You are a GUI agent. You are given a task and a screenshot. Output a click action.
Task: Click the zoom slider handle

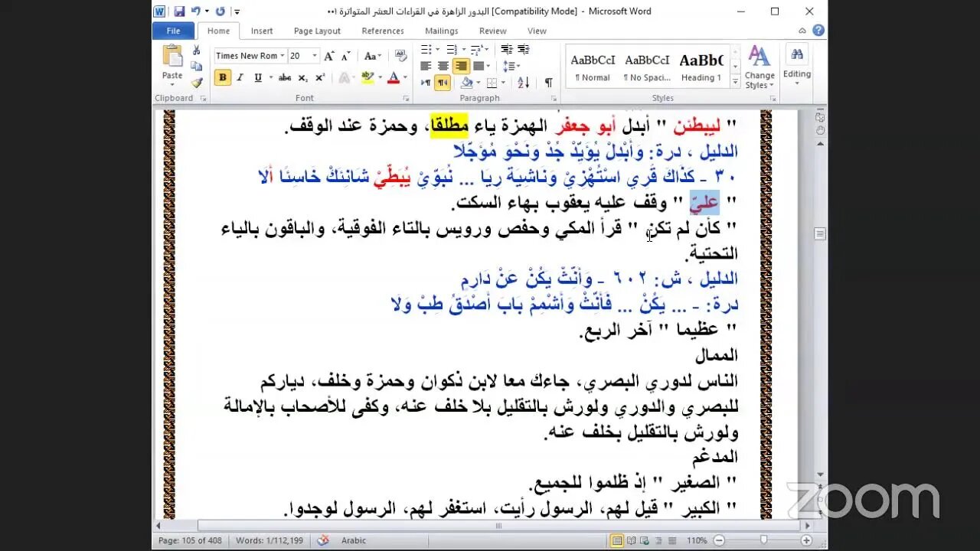pyautogui.click(x=763, y=540)
